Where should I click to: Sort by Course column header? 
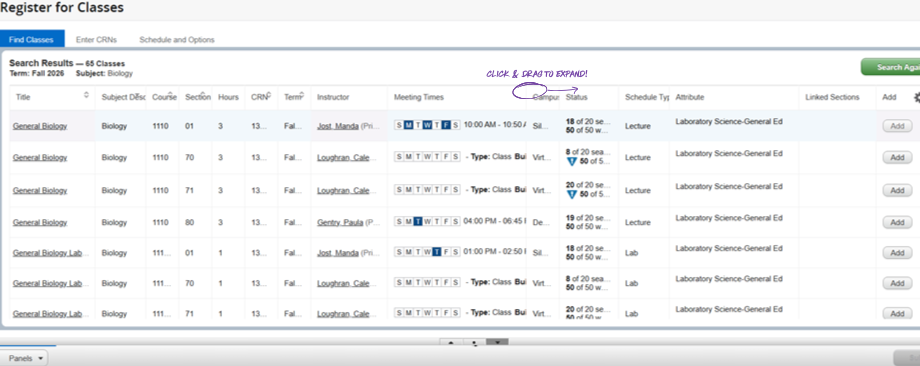tap(164, 97)
